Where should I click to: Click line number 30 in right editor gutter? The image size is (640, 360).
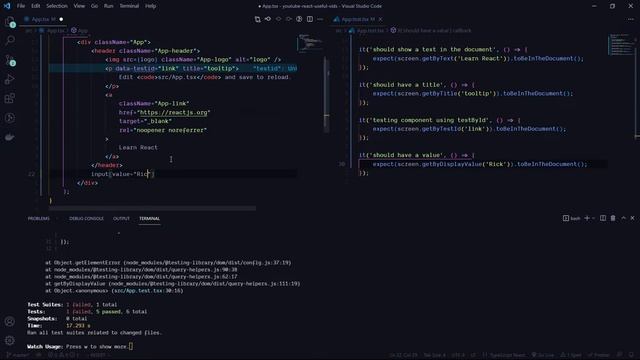click(x=342, y=164)
